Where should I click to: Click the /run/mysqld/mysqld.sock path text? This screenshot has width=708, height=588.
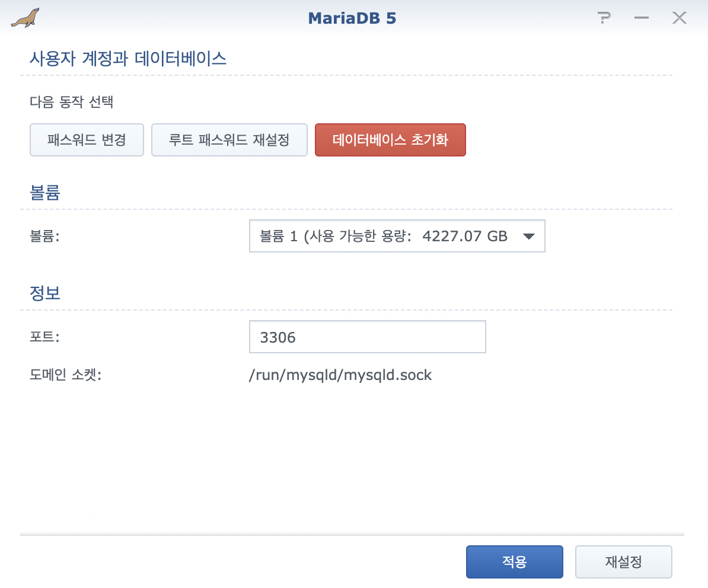(340, 375)
